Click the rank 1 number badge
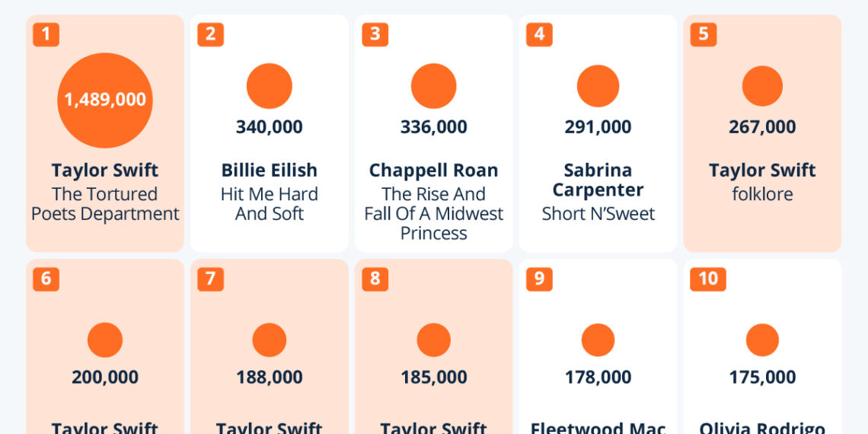The width and height of the screenshot is (868, 434). (46, 34)
